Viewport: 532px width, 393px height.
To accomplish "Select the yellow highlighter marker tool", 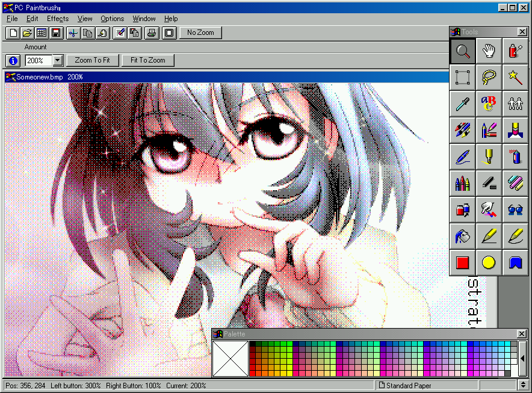I will click(x=489, y=157).
